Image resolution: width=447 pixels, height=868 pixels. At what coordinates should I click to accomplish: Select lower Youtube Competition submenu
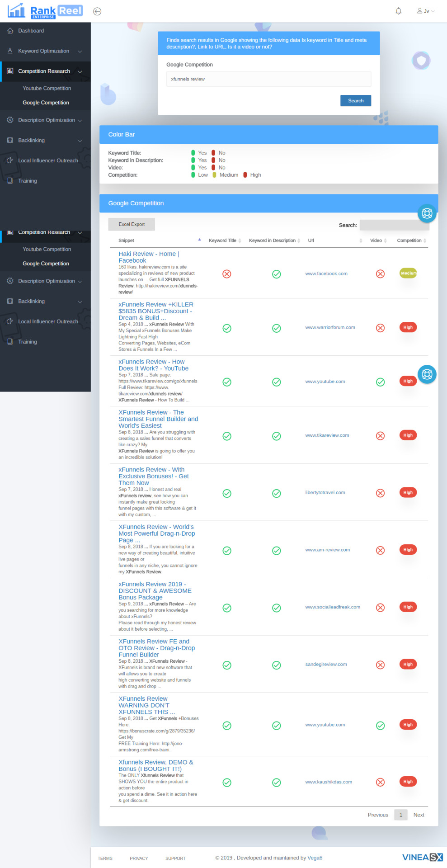click(47, 249)
